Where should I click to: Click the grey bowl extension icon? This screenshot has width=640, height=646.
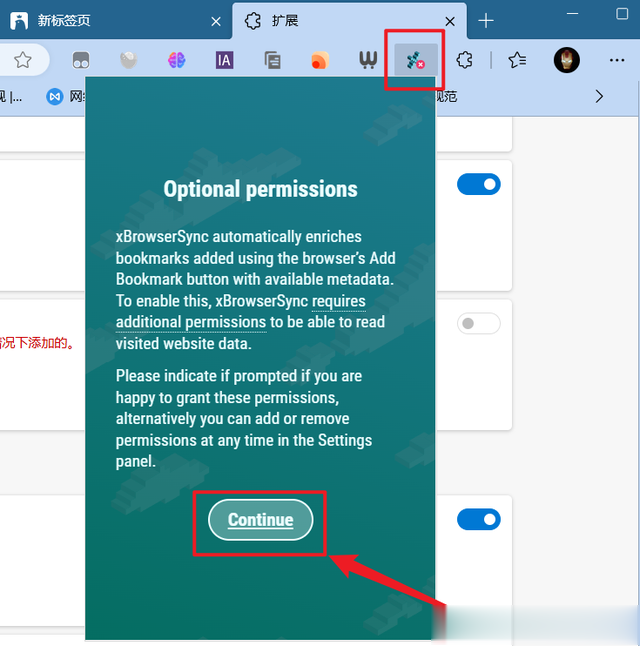click(x=129, y=60)
